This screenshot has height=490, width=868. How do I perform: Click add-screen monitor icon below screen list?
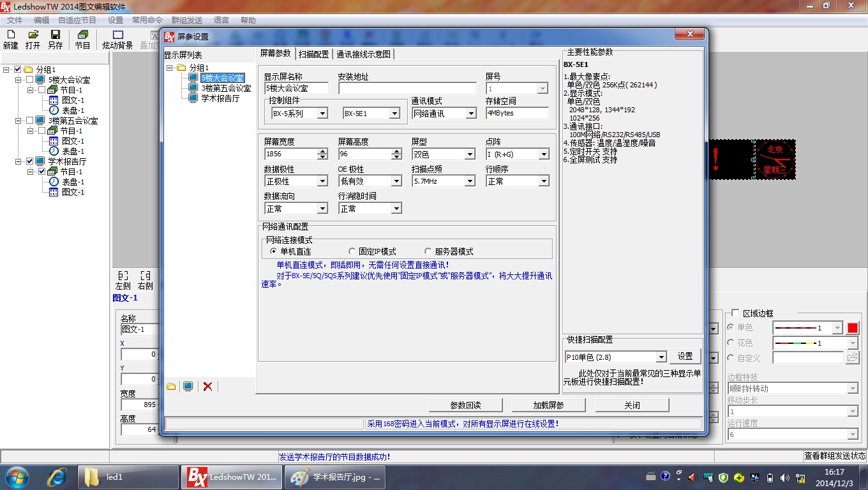(x=188, y=387)
